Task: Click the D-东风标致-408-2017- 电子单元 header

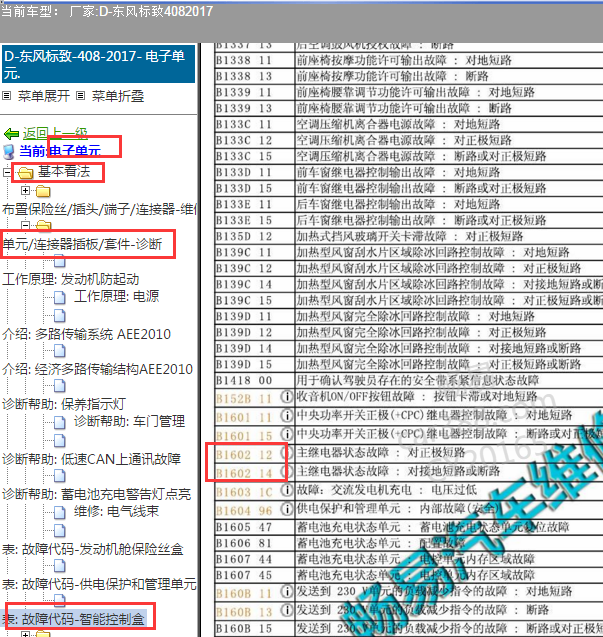Action: click(98, 64)
